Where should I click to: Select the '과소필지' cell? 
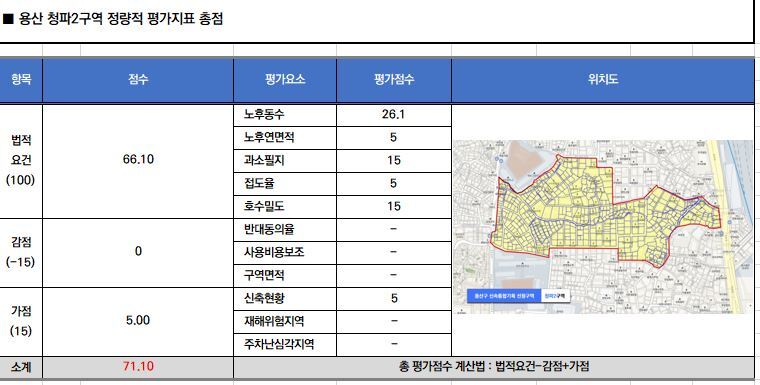tap(285, 161)
